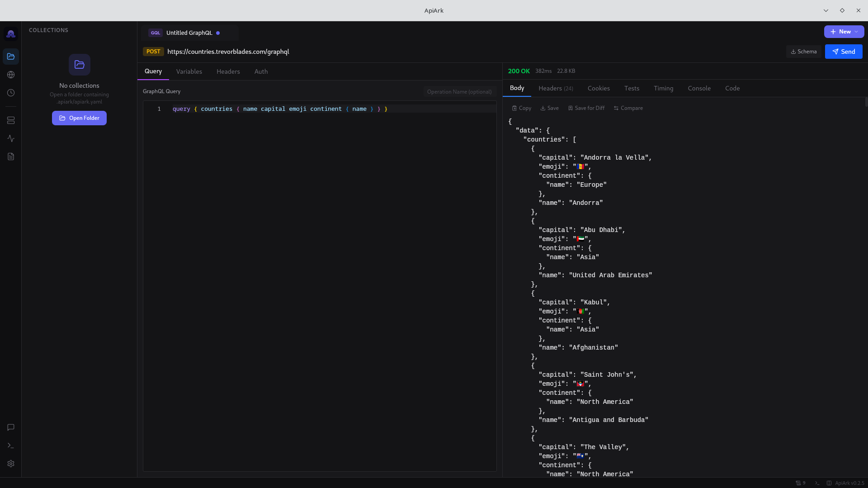The width and height of the screenshot is (868, 488).
Task: Click the "Abu Dhabi" capital value
Action: click(601, 230)
